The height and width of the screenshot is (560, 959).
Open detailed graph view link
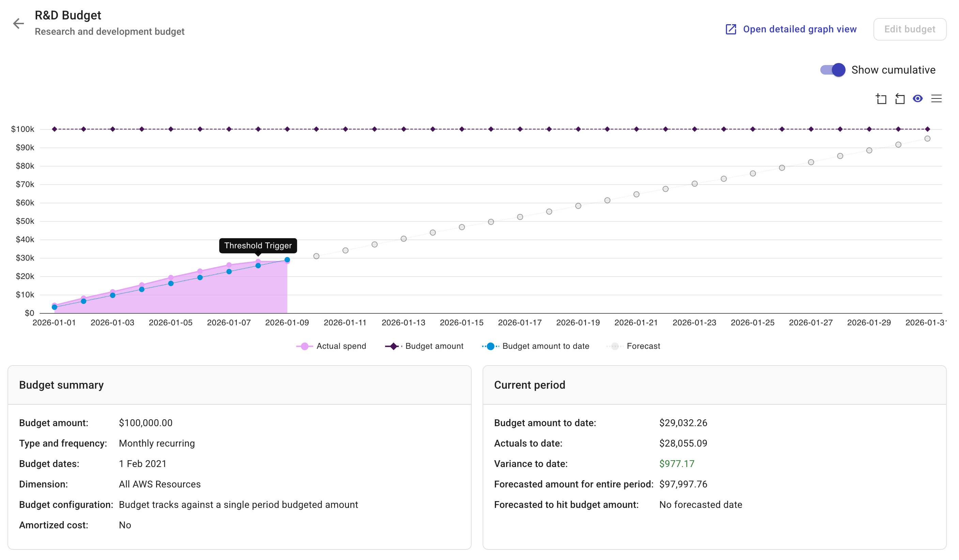[799, 29]
